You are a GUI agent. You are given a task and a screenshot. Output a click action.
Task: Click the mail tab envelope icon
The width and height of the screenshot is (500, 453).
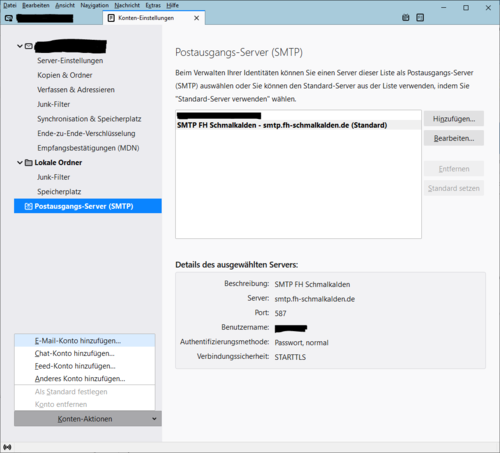tap(9, 18)
